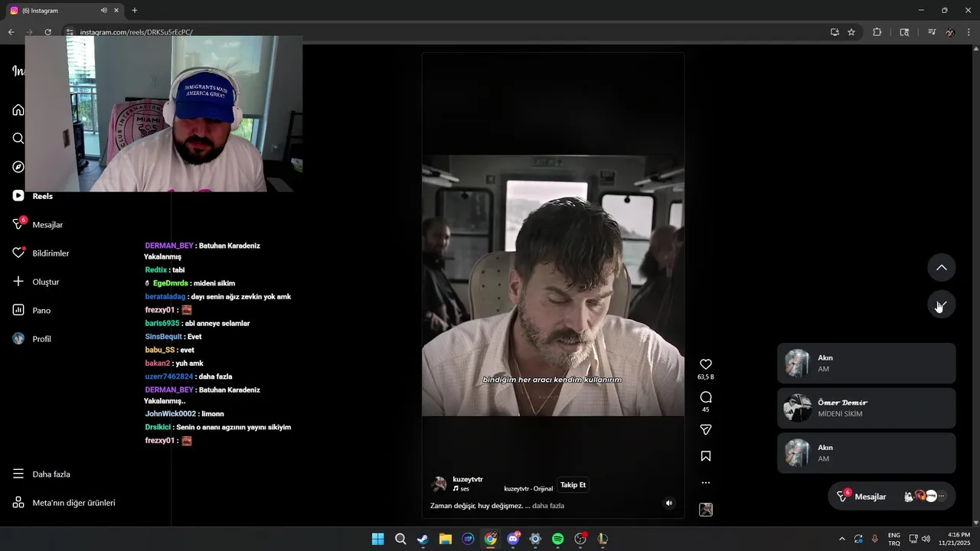Open the Chrome extensions puzzle icon

click(877, 32)
